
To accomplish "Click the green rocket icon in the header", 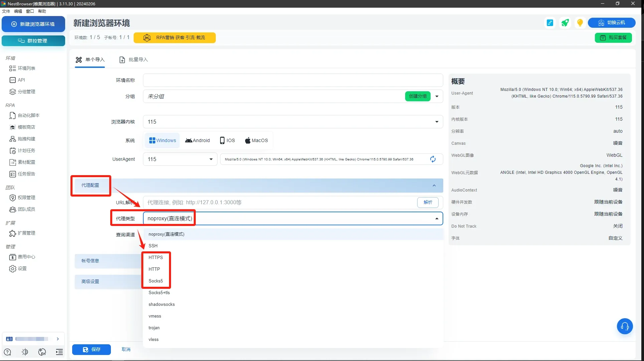I will (565, 23).
